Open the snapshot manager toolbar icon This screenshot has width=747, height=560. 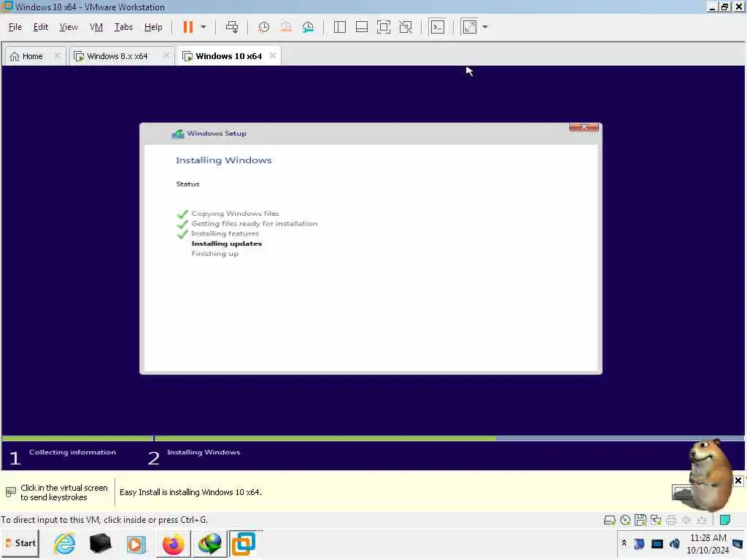tap(309, 27)
